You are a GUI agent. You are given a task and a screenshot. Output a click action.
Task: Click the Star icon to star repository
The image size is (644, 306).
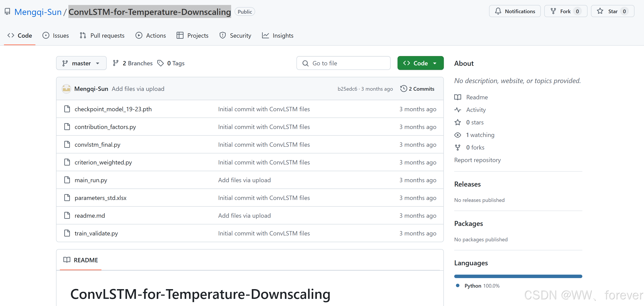[600, 11]
